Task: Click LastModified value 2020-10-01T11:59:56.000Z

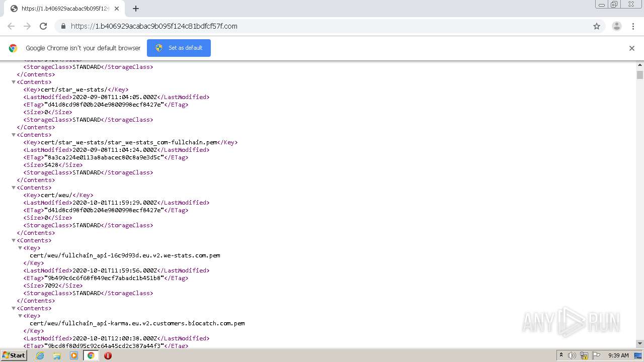Action: (x=115, y=270)
